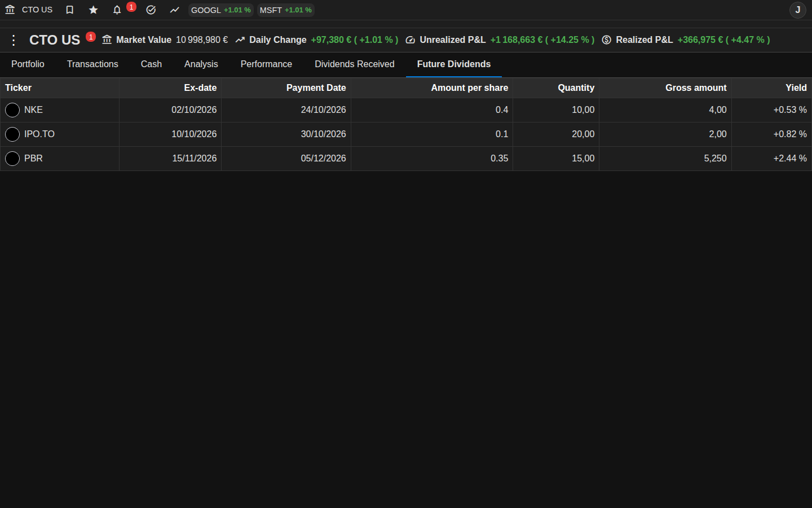The image size is (812, 508).
Task: Open the Transactions tab
Action: 92,64
